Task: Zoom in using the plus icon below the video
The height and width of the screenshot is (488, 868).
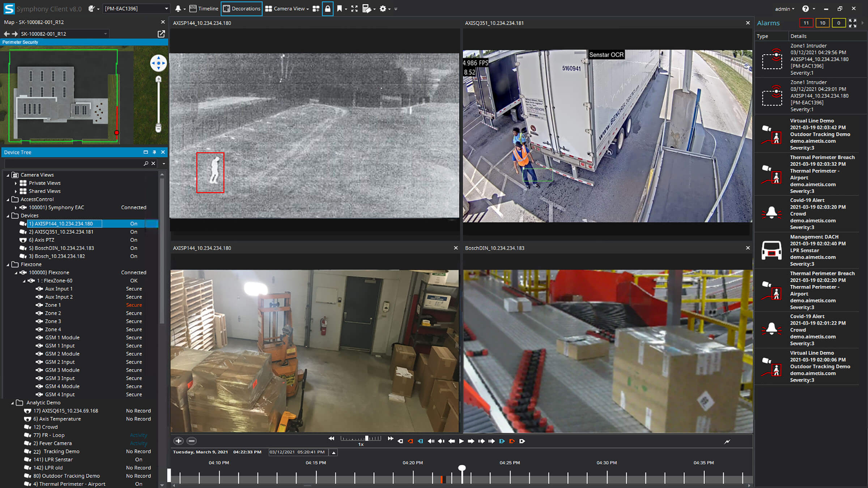Action: 178,441
